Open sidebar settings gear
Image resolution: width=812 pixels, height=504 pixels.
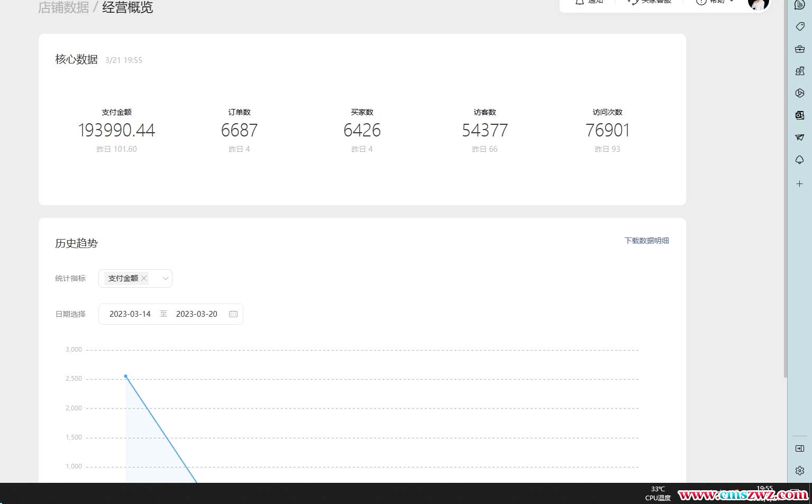click(800, 470)
